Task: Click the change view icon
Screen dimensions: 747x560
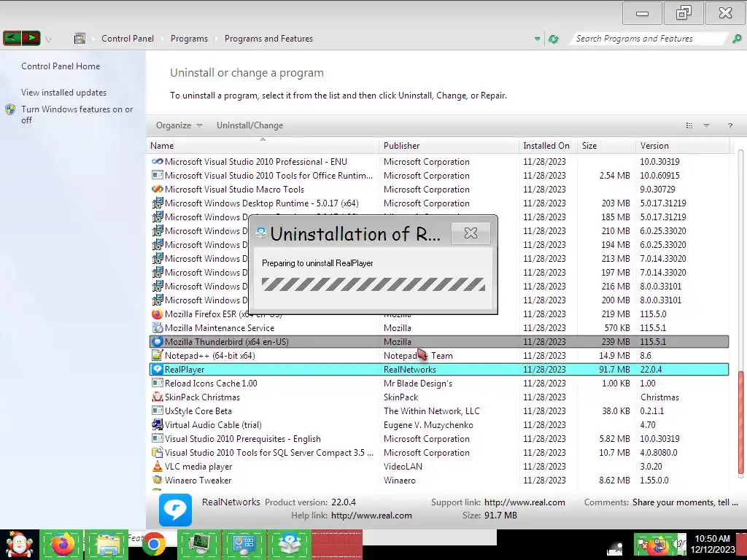Action: [x=689, y=125]
